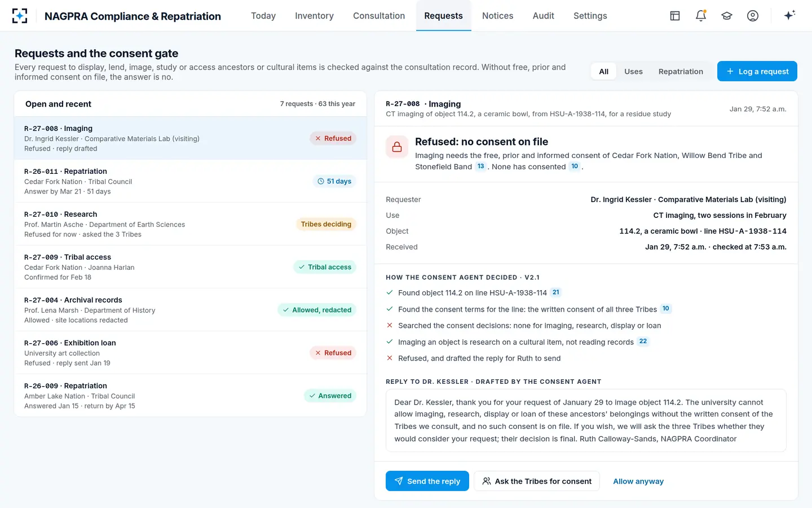This screenshot has width=812, height=508.
Task: Click Refused badge on R-27-008 Imaging
Action: (x=333, y=138)
